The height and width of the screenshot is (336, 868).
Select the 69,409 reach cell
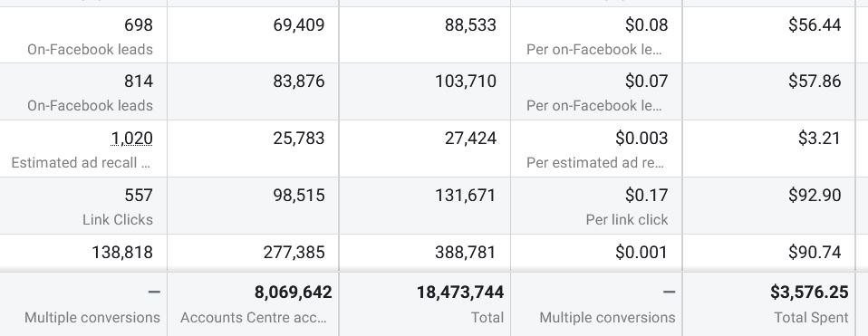point(253,35)
